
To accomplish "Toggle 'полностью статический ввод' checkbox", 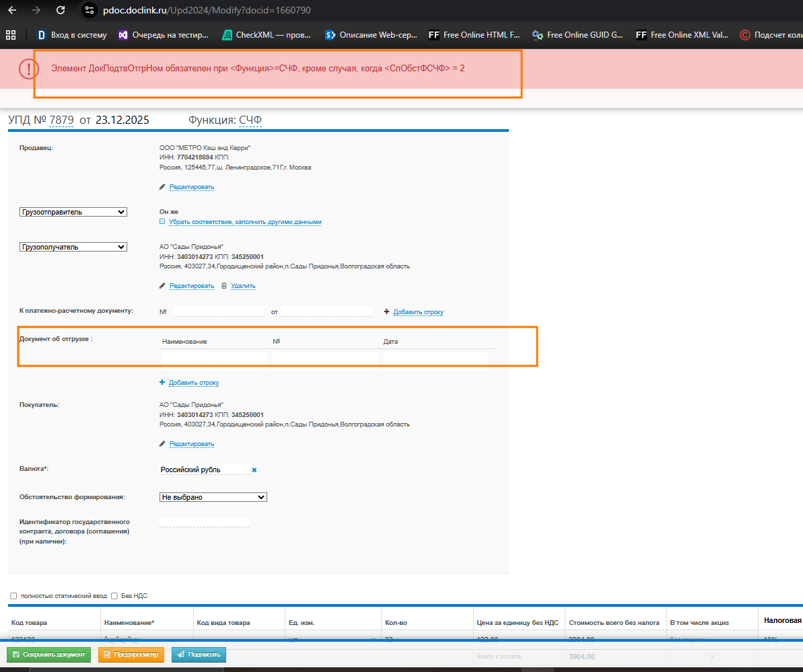I will pos(14,596).
